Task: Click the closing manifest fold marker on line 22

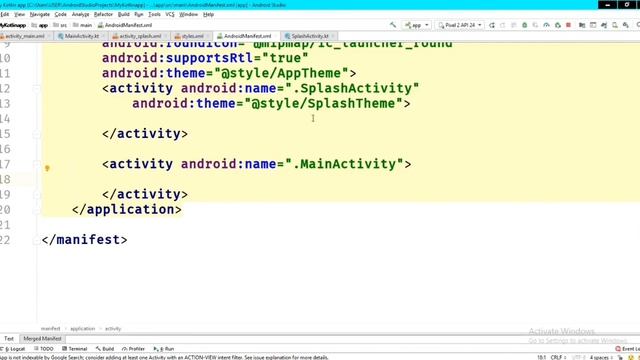Action: coord(36,240)
